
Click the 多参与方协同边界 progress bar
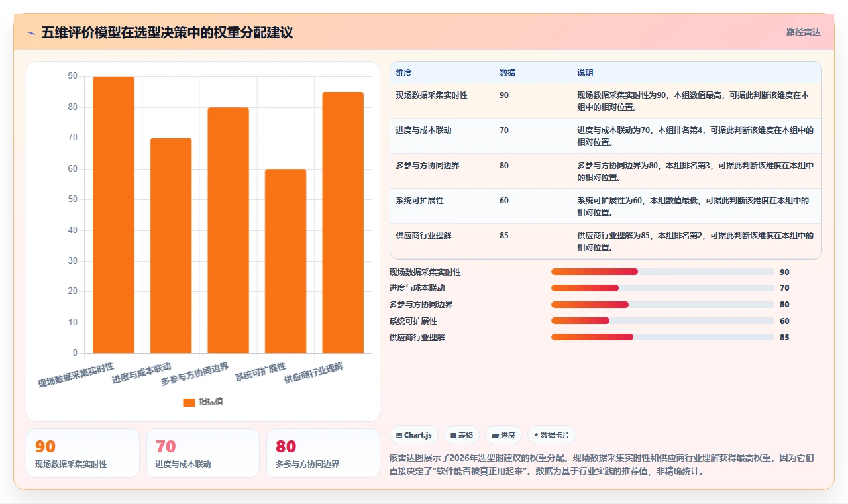tap(662, 305)
